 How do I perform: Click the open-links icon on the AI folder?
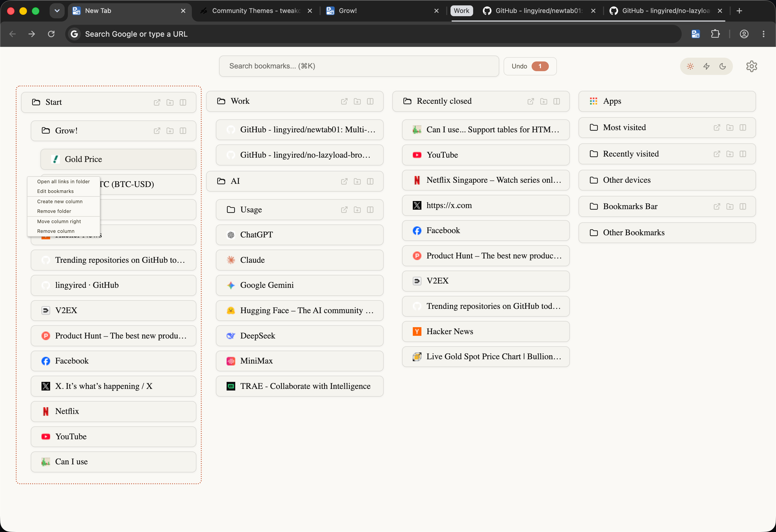click(344, 181)
